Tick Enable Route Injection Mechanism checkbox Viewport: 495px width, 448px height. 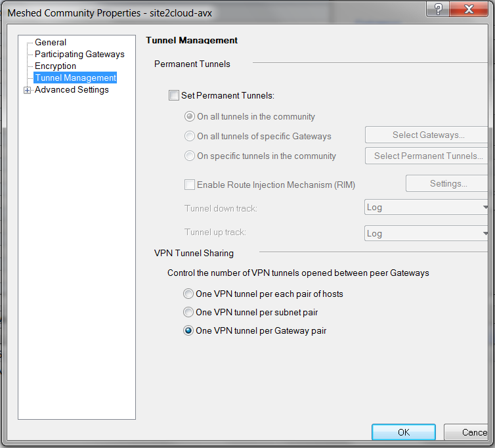click(x=190, y=185)
